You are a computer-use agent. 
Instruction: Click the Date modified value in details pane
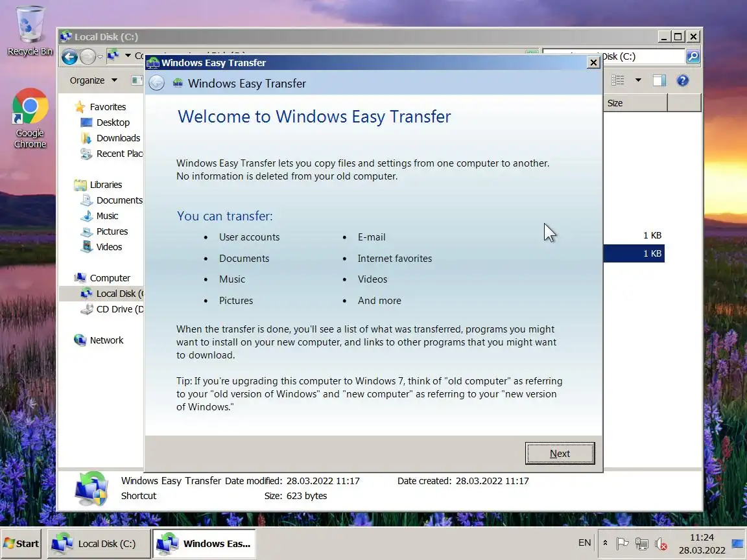[x=323, y=481]
